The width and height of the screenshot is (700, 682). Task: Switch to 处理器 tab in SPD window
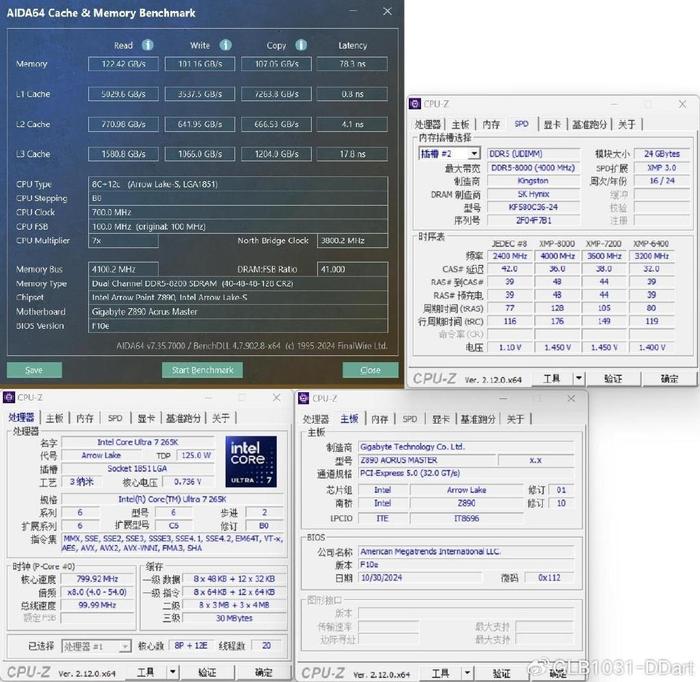428,125
